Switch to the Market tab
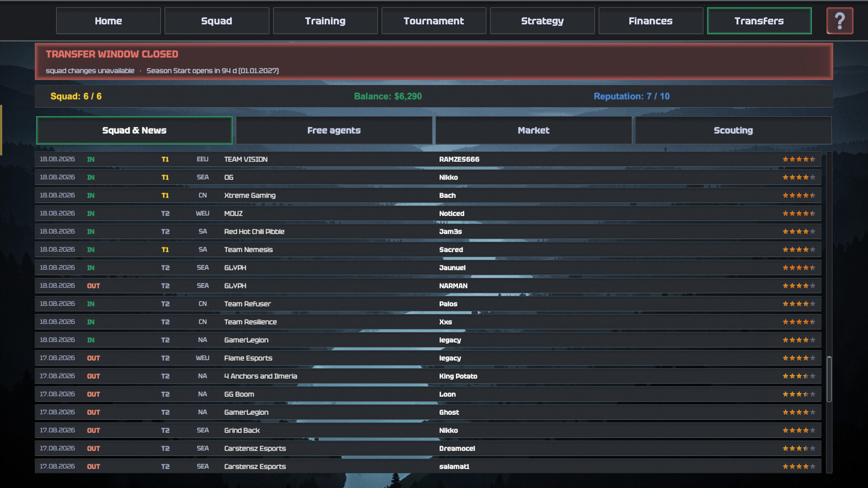This screenshot has width=868, height=488. click(x=533, y=130)
